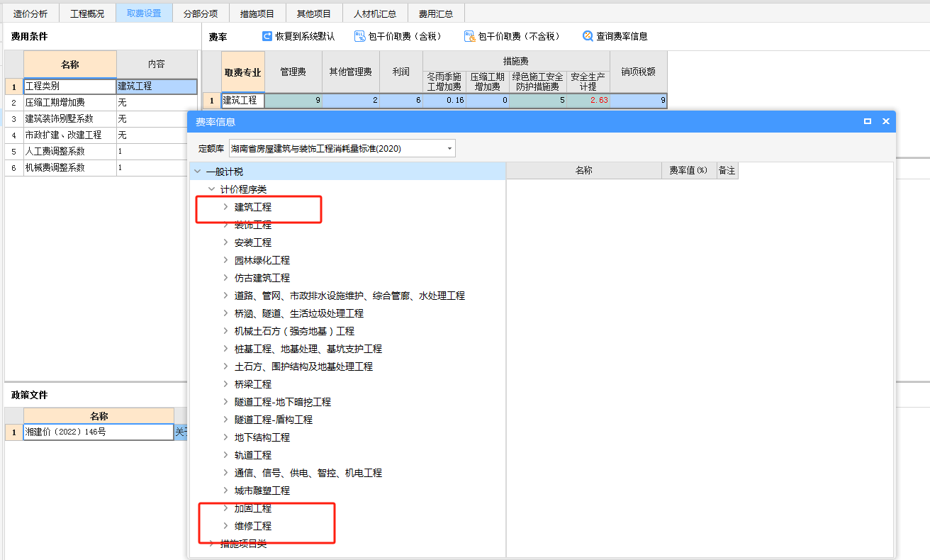Open the 费用汇总 tab
This screenshot has height=560, width=930.
tap(436, 13)
